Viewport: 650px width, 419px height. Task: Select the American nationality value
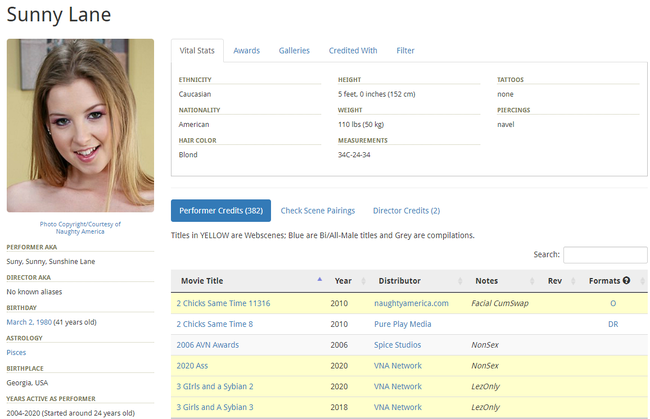[x=194, y=124]
